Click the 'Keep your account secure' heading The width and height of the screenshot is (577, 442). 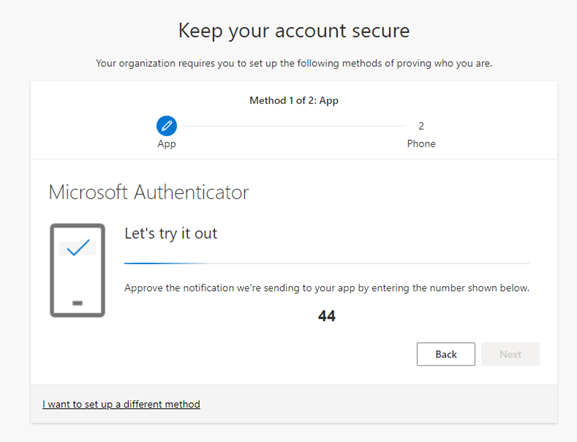294,31
